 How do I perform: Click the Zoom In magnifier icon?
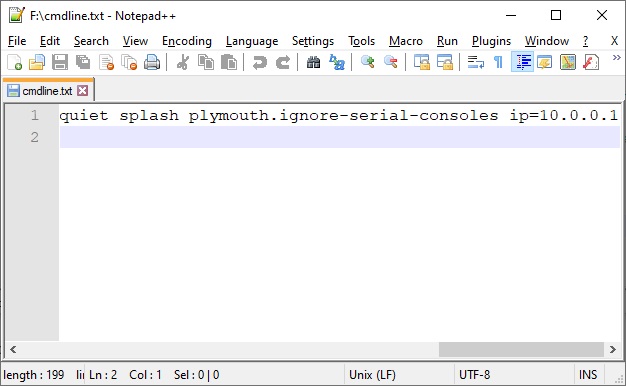tap(367, 62)
